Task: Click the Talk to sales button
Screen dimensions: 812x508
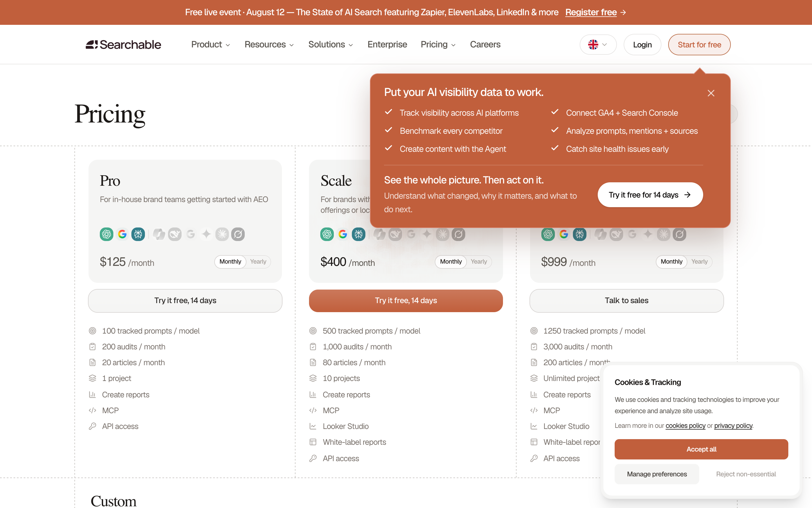Action: coord(626,301)
